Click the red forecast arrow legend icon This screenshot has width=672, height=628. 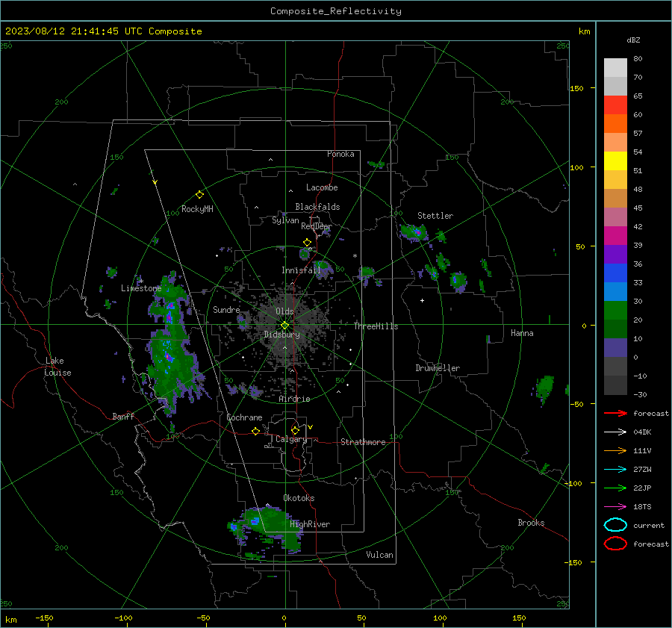[615, 413]
